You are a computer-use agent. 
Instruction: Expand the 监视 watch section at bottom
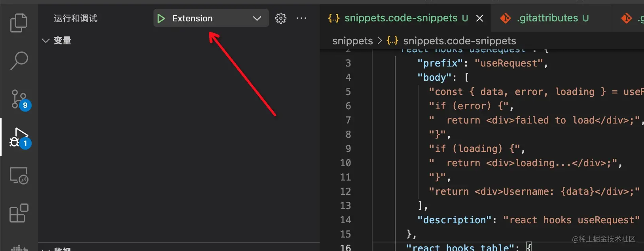click(x=46, y=249)
